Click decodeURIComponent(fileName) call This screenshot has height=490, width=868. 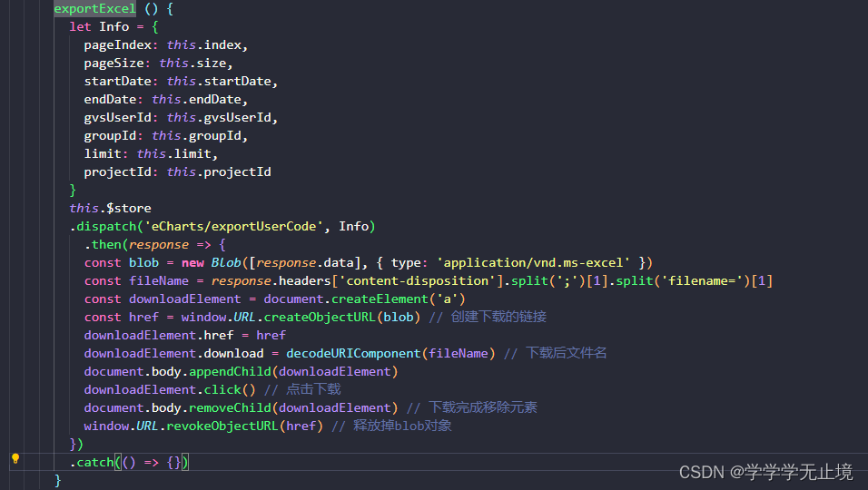[390, 353]
